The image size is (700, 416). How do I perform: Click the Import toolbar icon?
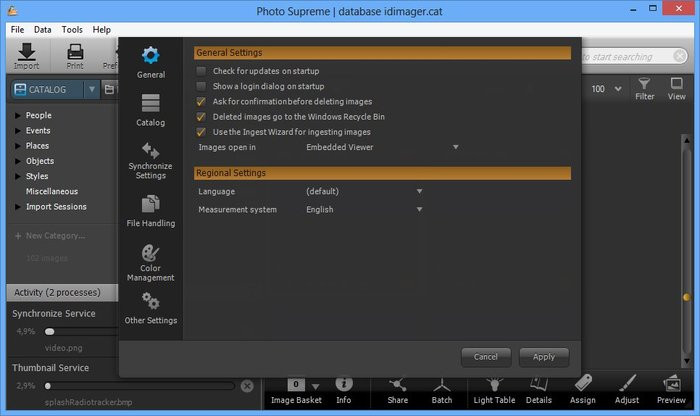(x=27, y=55)
